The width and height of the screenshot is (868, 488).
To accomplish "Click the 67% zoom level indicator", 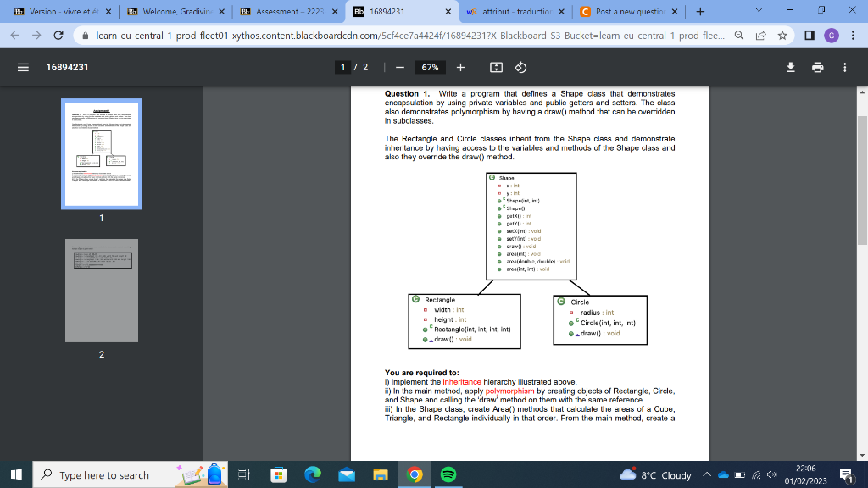I will click(431, 68).
